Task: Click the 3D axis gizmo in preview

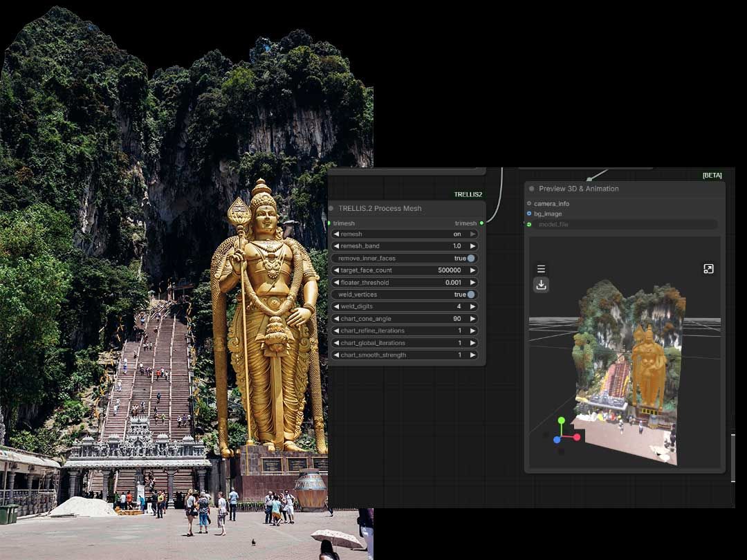Action: (564, 431)
